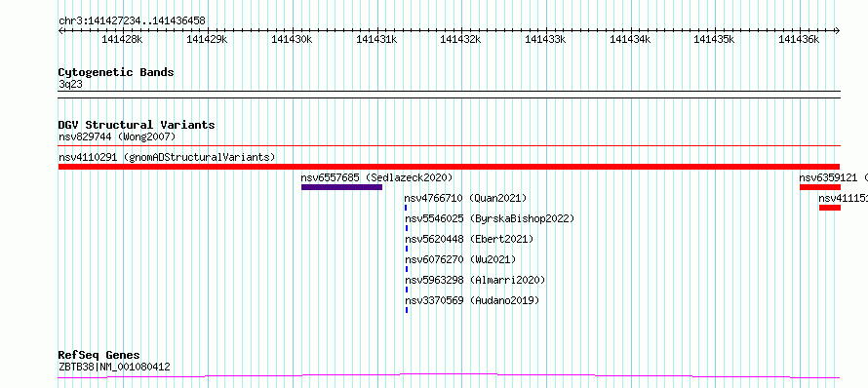Click the nsv6076270 (Wu2021) label

460,259
